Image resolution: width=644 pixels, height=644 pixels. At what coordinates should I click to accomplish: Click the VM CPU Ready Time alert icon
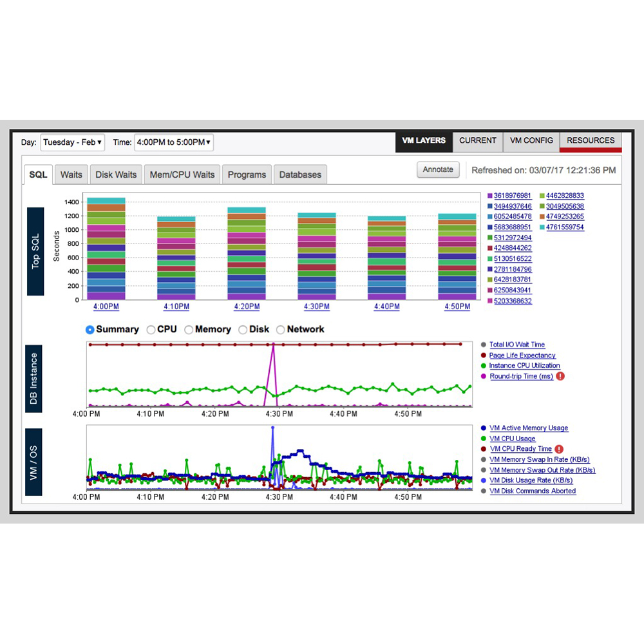(559, 449)
